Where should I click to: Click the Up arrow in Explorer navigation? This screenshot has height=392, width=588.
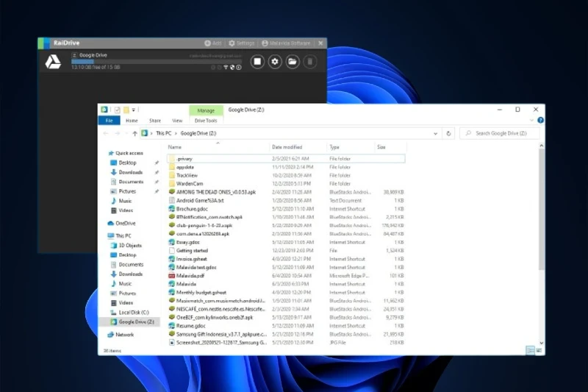135,134
